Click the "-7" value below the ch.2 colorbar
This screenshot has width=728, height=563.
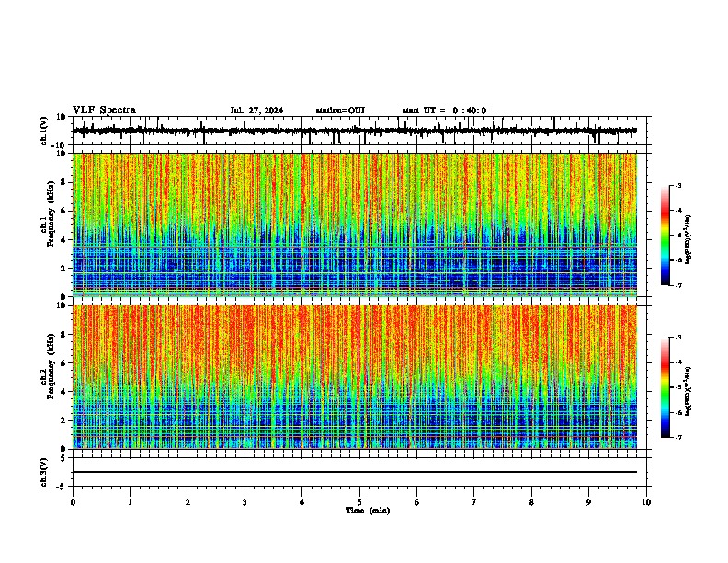pos(677,437)
